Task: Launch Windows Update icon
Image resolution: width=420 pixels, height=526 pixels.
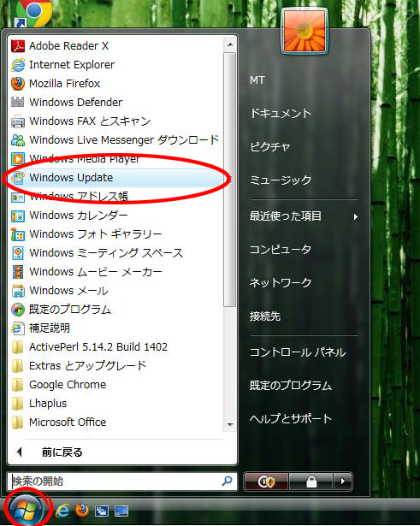Action: click(18, 177)
